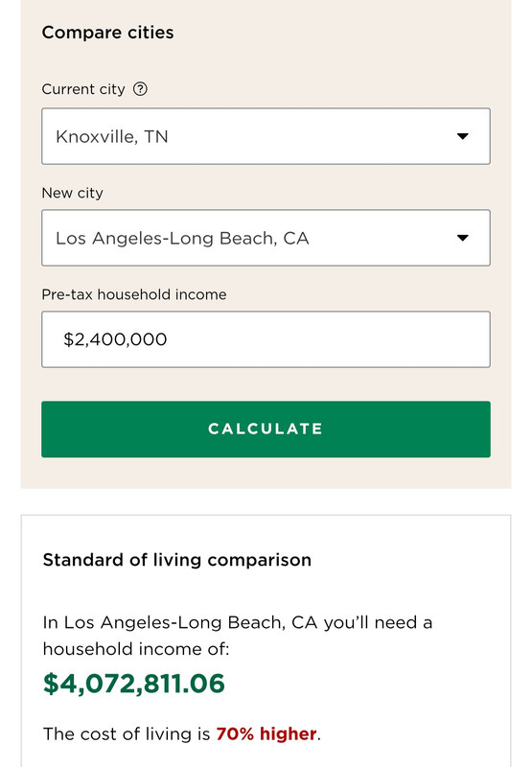The width and height of the screenshot is (532, 767).
Task: Click the Compare cities heading
Action: (x=107, y=33)
